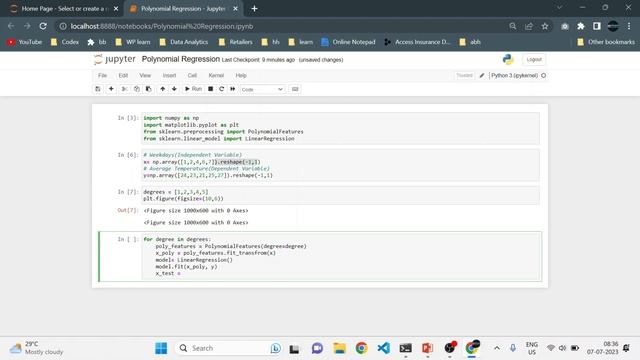Switch to the Polynomial Regression browser tab
The height and width of the screenshot is (360, 640).
pos(182,9)
